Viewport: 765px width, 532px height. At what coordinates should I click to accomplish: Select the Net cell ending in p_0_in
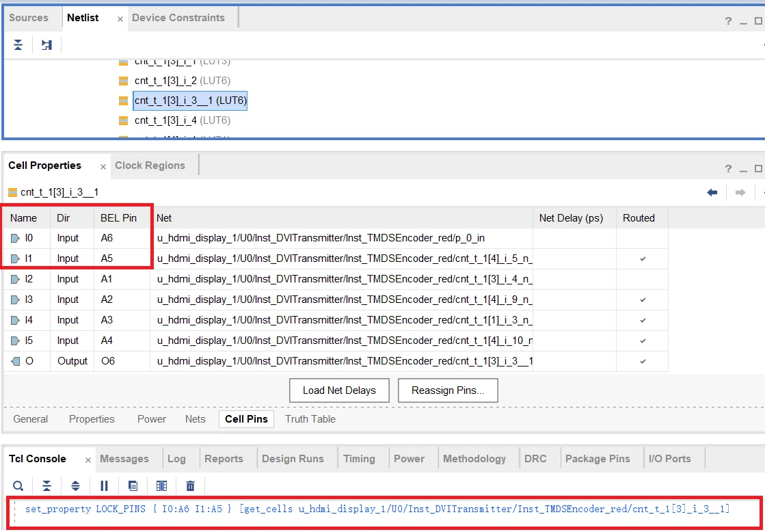point(342,238)
